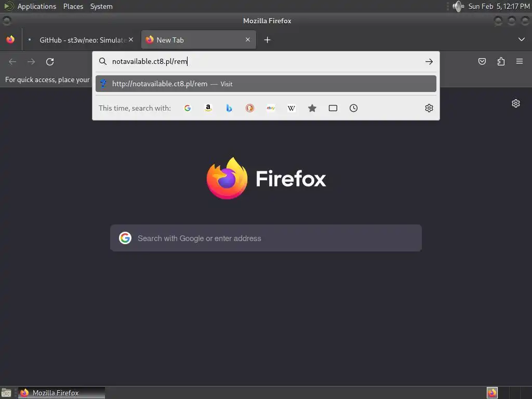Click the search magnifier in address bar

[102, 61]
